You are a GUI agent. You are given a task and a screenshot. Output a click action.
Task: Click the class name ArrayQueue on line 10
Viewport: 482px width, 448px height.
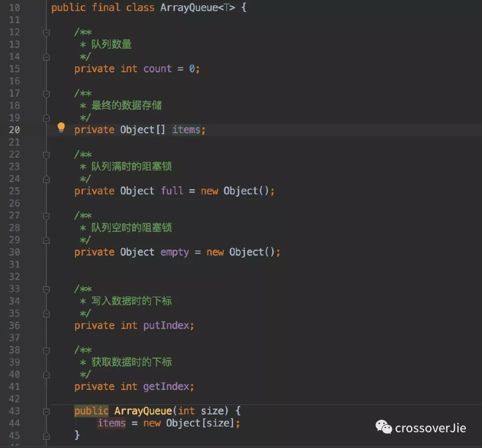pyautogui.click(x=189, y=8)
